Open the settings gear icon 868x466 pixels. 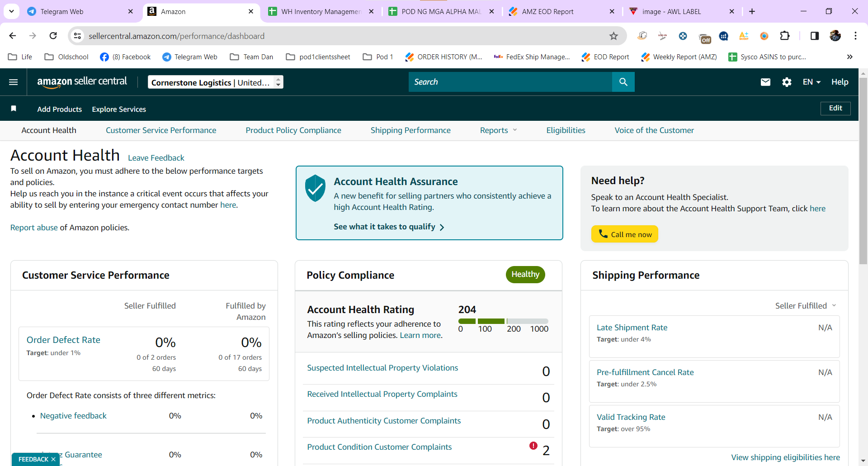(x=787, y=82)
